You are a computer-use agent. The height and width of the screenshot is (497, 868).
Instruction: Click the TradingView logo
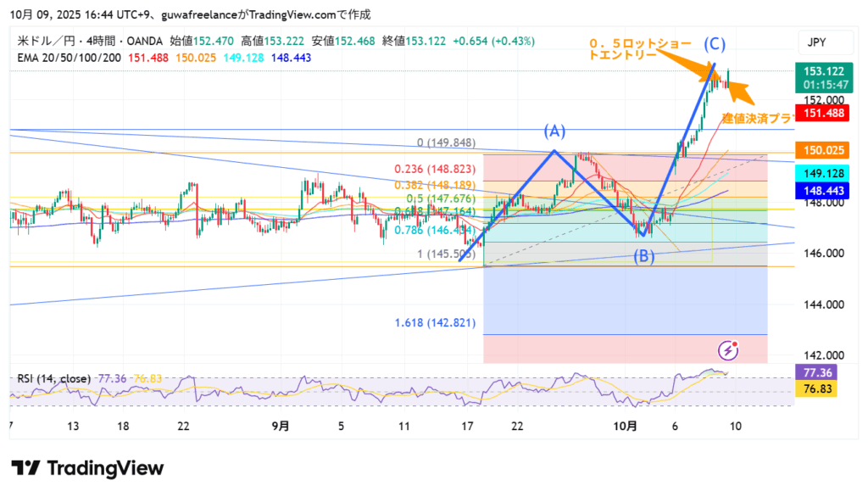point(87,467)
